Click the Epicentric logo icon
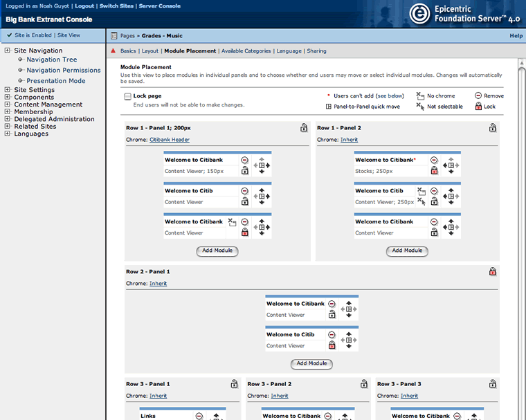 click(x=419, y=14)
